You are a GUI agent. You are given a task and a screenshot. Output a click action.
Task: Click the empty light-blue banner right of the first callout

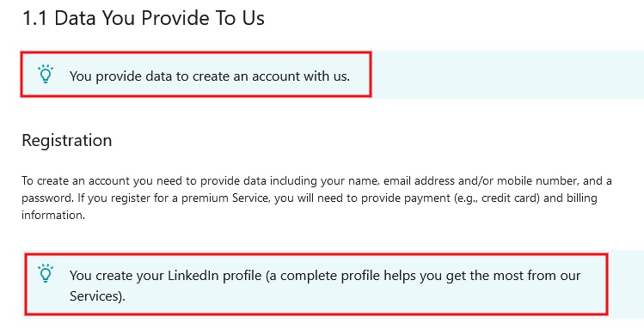point(507,74)
